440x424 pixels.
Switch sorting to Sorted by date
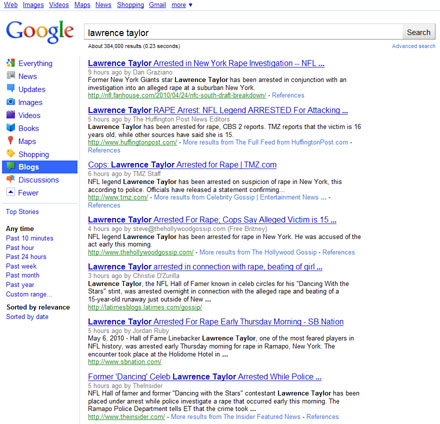tap(27, 317)
